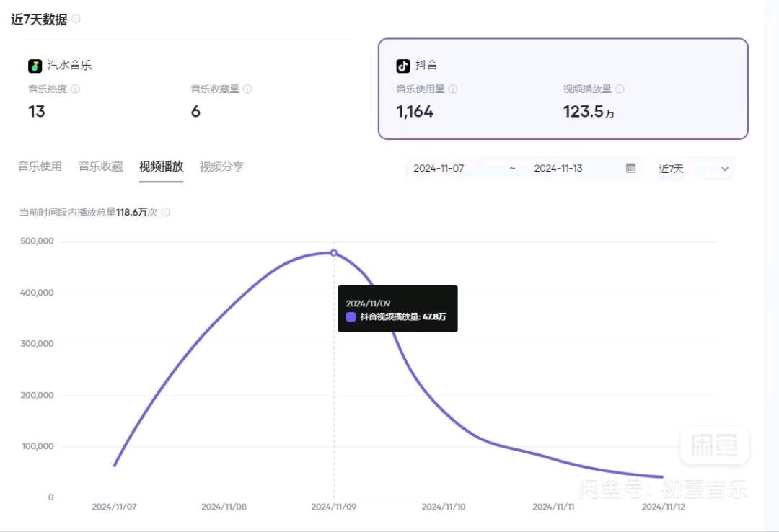This screenshot has width=779, height=532.
Task: Open the 视频分享 tab
Action: [221, 167]
